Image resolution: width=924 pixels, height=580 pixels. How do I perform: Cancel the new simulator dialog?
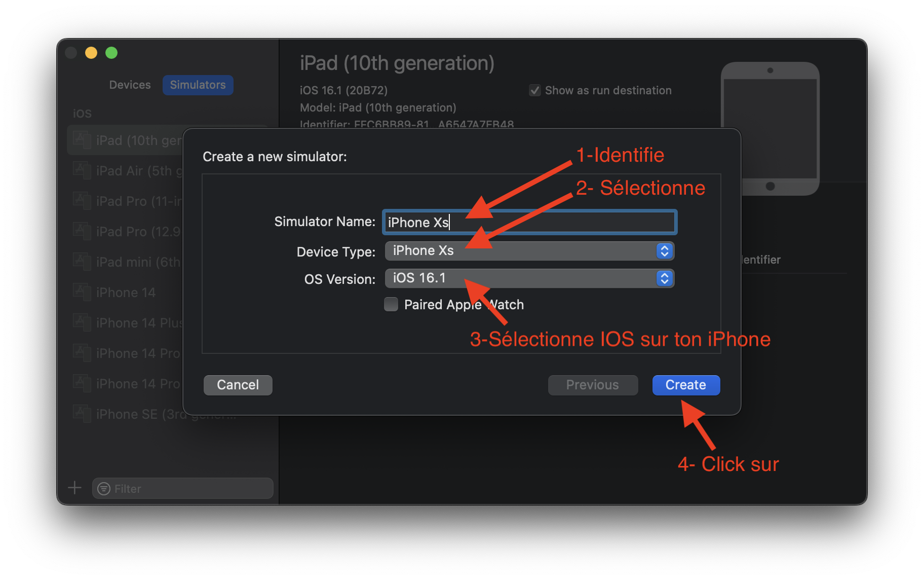(x=238, y=385)
